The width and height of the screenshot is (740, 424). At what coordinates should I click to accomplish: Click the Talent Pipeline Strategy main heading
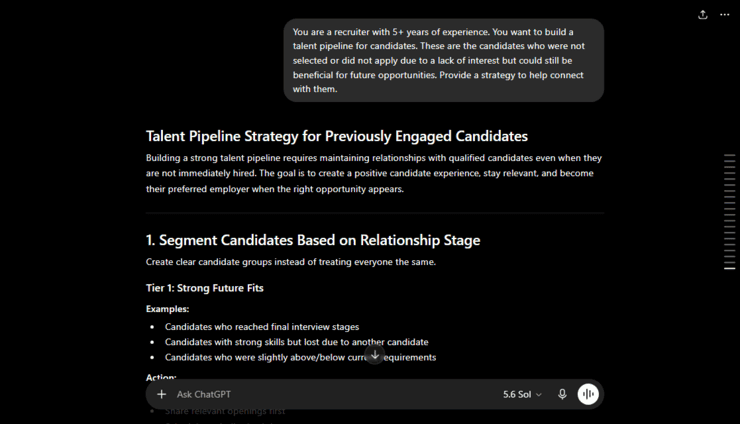pos(336,136)
